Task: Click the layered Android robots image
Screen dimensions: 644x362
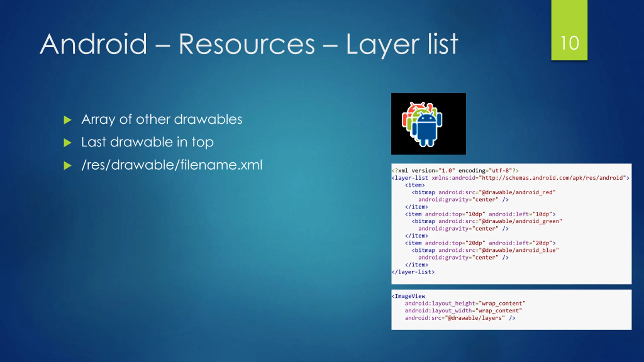Action: click(428, 124)
